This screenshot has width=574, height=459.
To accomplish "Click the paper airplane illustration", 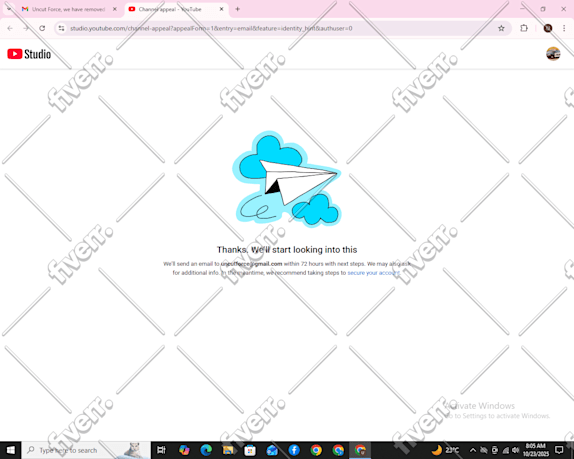I will point(287,179).
